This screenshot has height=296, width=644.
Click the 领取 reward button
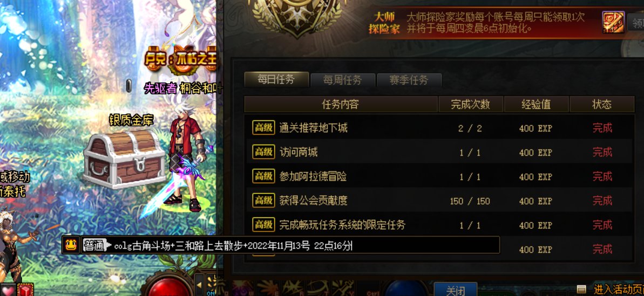[x=636, y=22]
